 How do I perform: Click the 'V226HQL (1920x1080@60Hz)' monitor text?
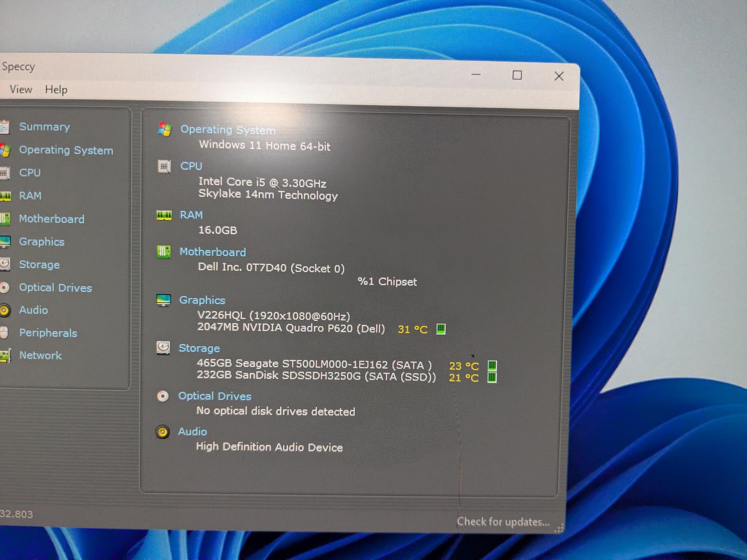274,316
